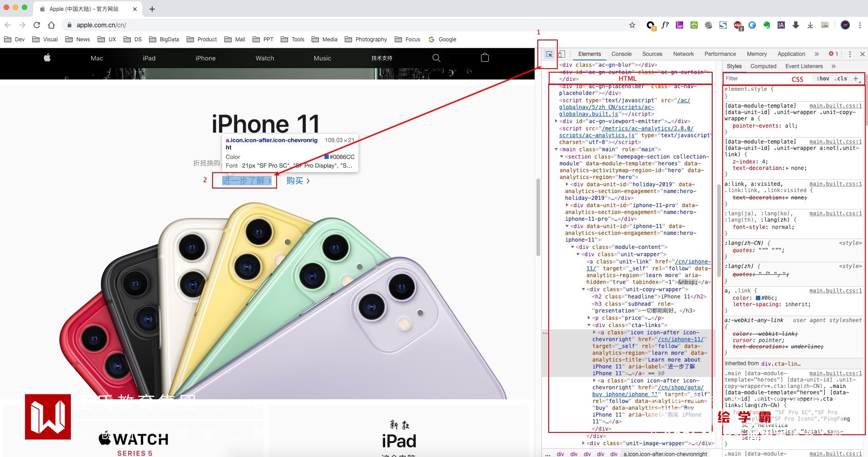
Task: Click the green printer extension icon
Action: click(x=694, y=25)
